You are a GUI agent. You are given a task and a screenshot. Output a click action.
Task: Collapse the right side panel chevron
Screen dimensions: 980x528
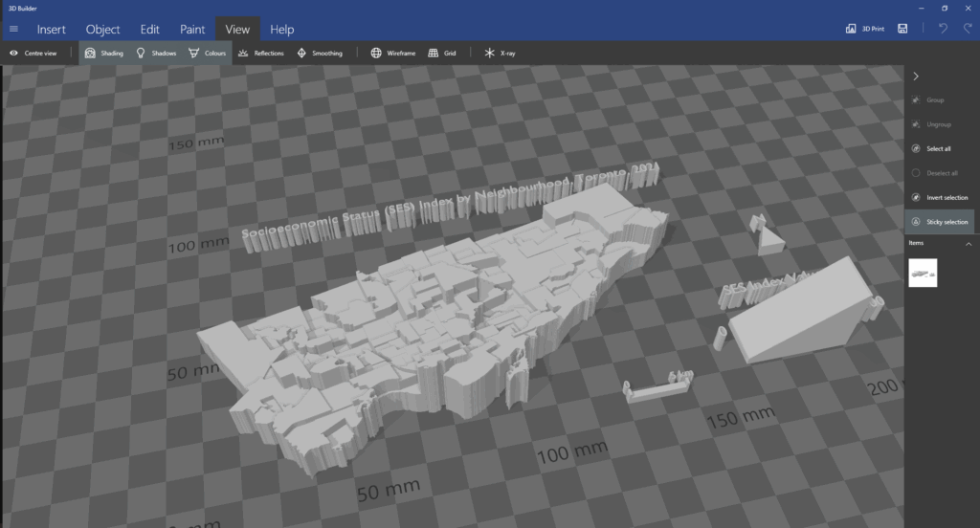[x=916, y=76]
